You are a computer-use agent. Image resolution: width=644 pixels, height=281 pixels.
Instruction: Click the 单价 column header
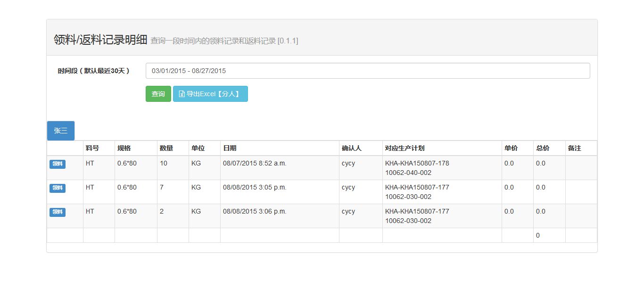click(x=511, y=148)
